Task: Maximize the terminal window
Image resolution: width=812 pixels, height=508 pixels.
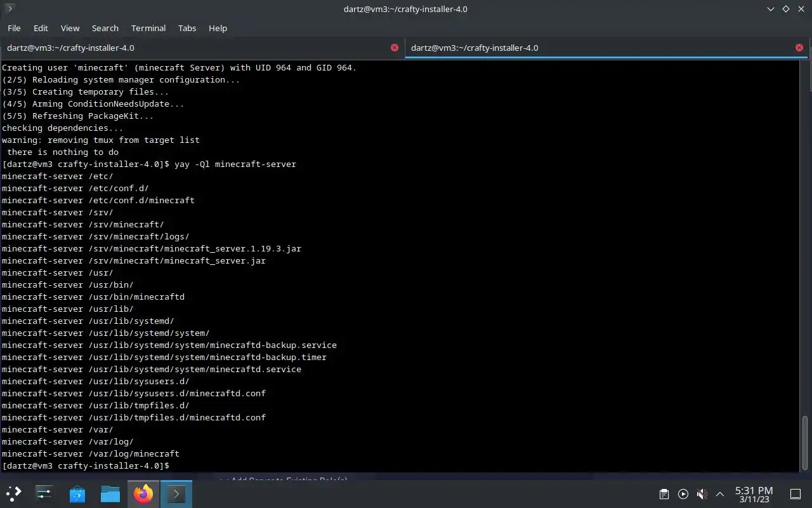Action: [785, 9]
